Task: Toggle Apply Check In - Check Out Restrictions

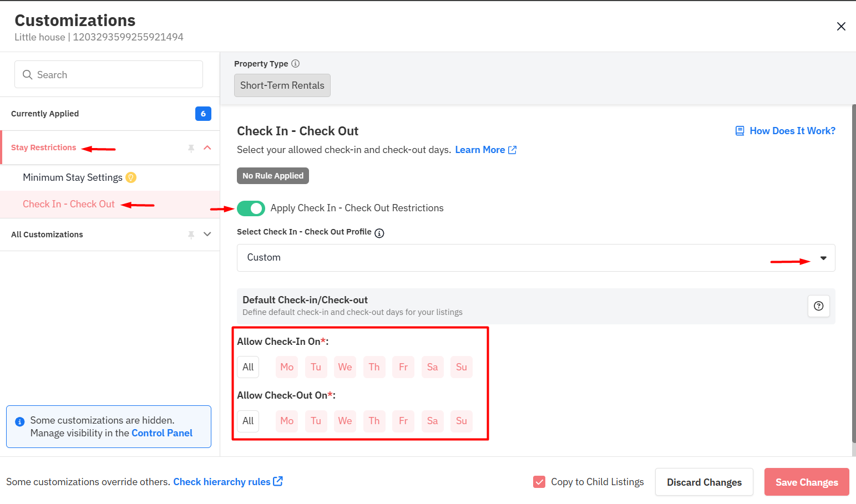Action: coord(251,208)
